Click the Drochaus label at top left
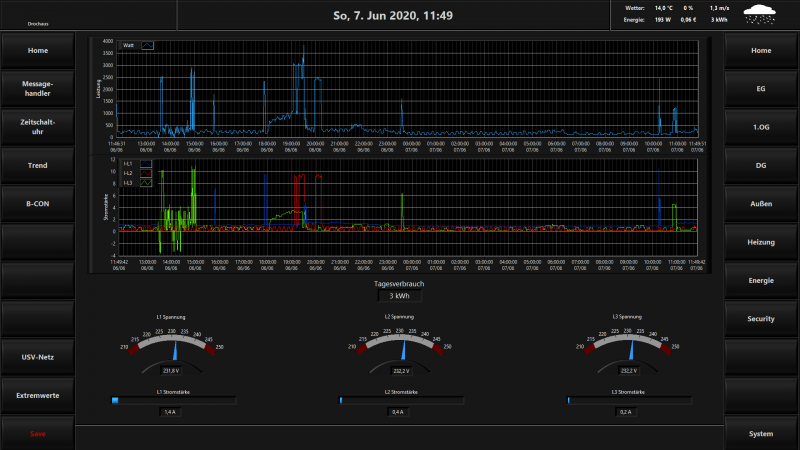 point(38,23)
